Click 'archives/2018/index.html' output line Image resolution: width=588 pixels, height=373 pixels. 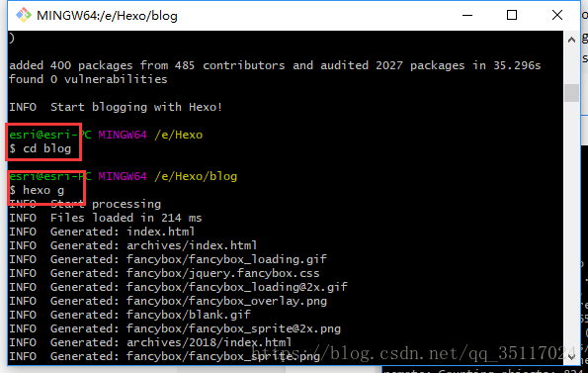[x=150, y=342]
